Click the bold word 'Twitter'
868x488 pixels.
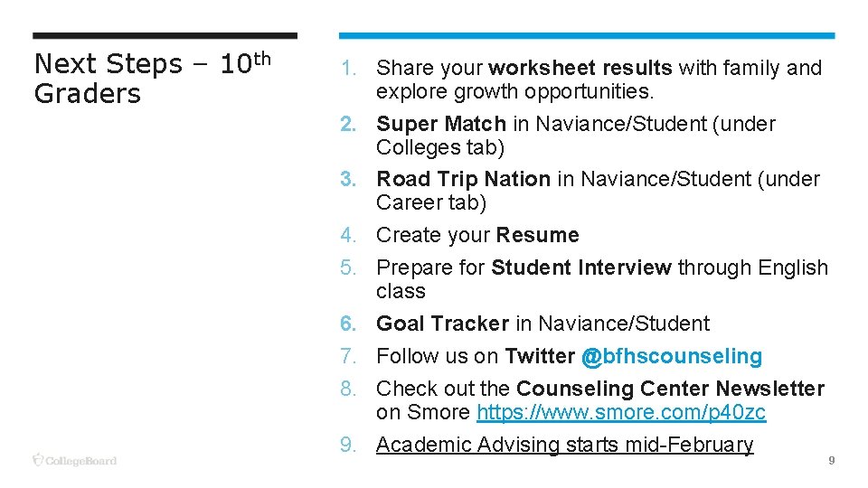tap(540, 356)
